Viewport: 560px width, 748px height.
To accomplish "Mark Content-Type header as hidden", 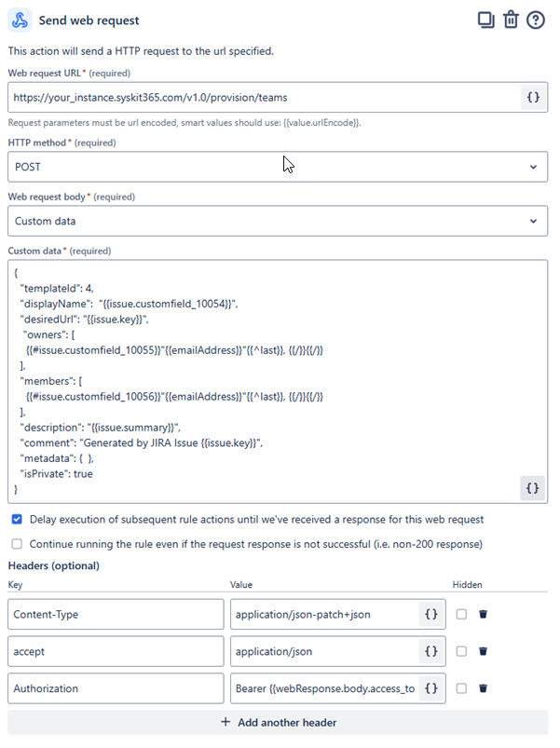I will (461, 615).
